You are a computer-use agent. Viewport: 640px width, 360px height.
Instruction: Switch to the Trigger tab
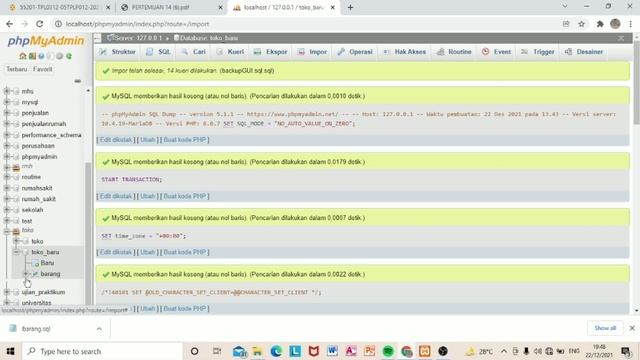pyautogui.click(x=538, y=52)
